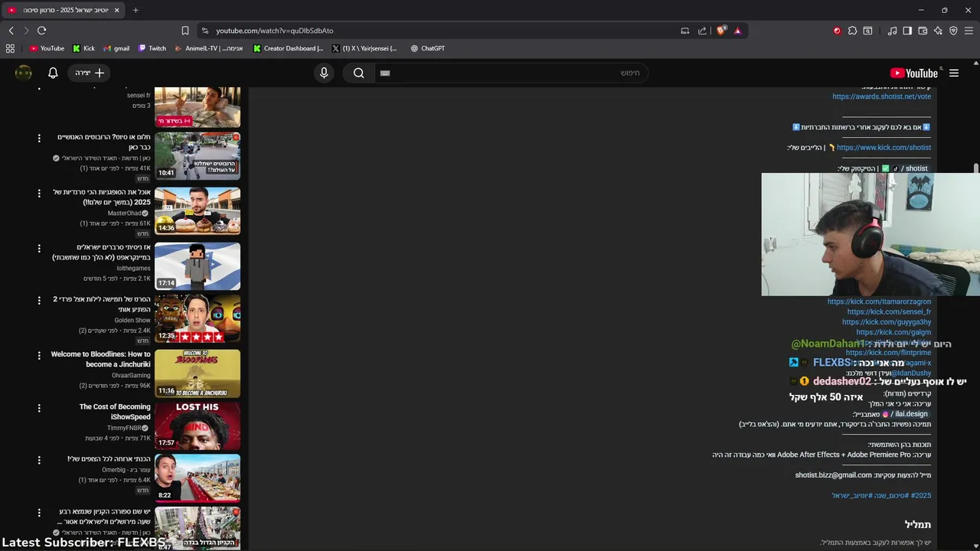Open the site settings icon in the address bar
Viewport: 980px width, 551px height.
[204, 31]
